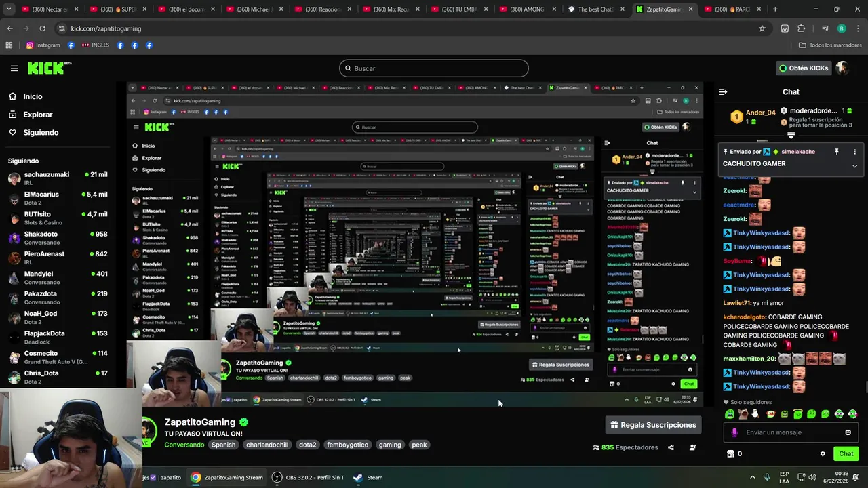Screen dimensions: 868x488
Task: Click the Obtén KICKs button
Action: [x=804, y=68]
